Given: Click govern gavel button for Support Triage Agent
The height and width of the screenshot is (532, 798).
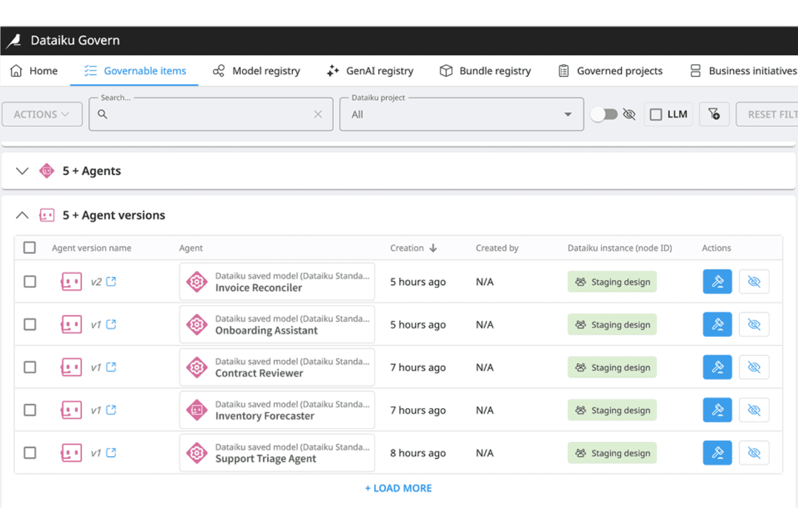Looking at the screenshot, I should click(717, 453).
